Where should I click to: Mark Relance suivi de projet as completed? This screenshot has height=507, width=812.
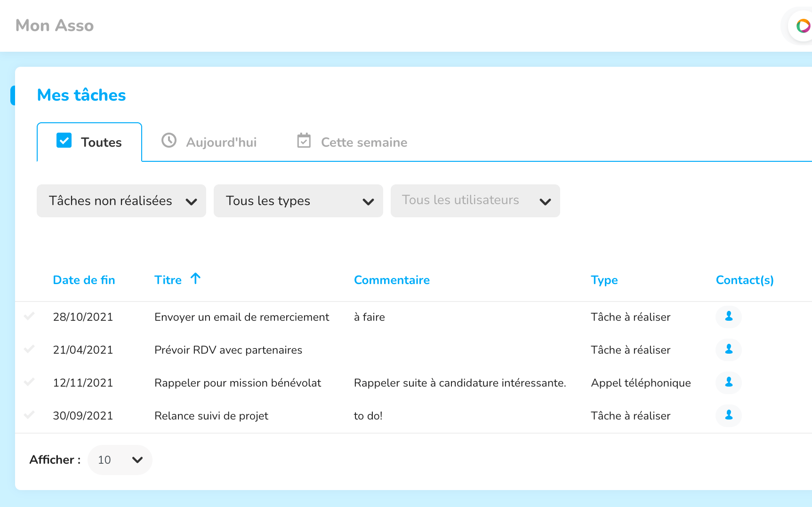click(29, 415)
